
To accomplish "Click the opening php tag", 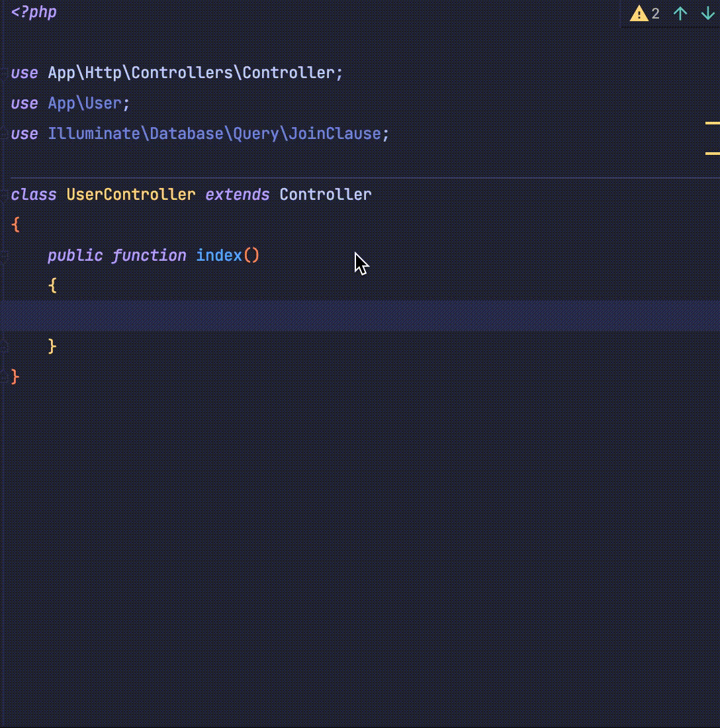I will (34, 11).
